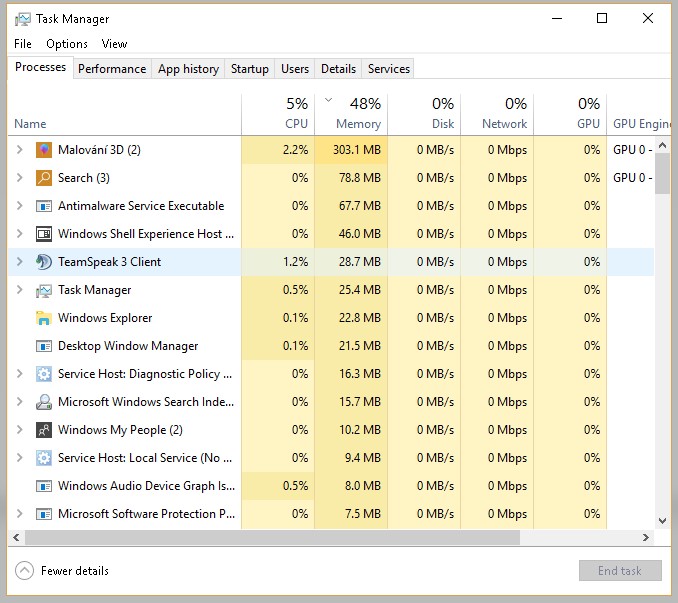The image size is (678, 603).
Task: Sort by the Memory column header
Action: pyautogui.click(x=351, y=114)
